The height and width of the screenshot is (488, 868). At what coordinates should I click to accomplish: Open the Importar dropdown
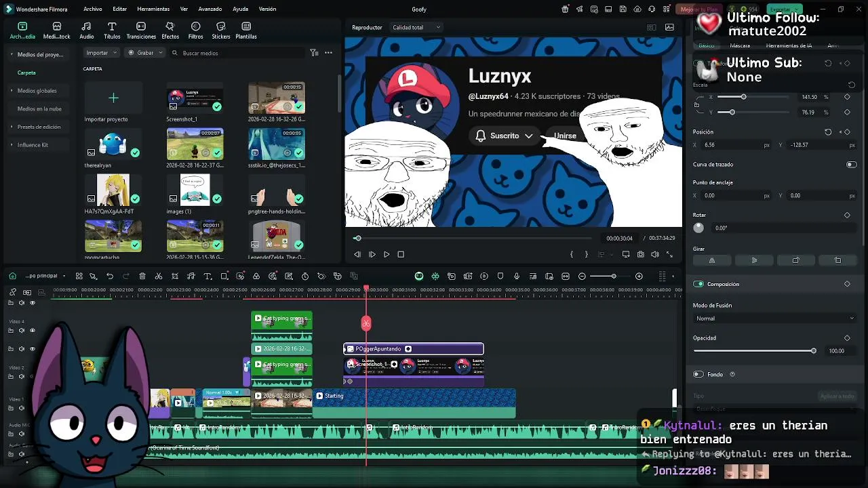click(102, 53)
